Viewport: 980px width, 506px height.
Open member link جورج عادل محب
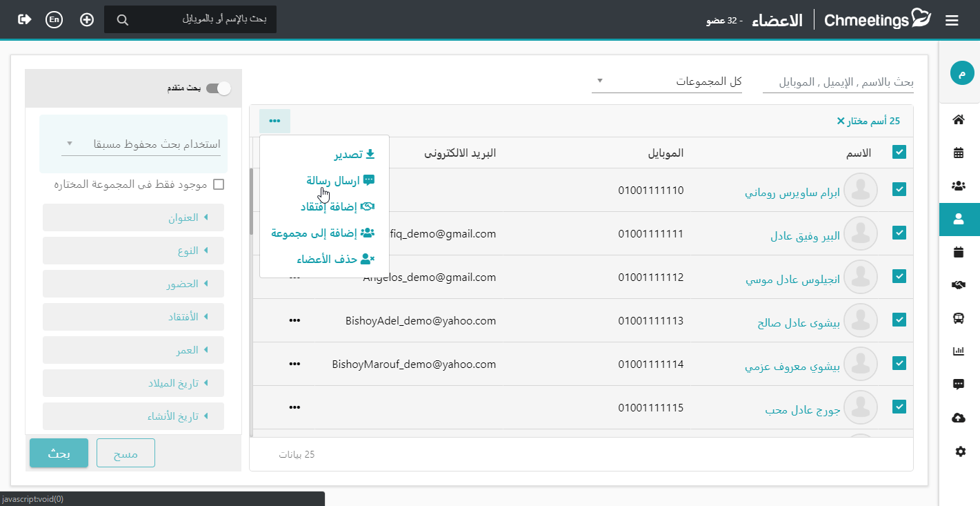[x=803, y=410]
